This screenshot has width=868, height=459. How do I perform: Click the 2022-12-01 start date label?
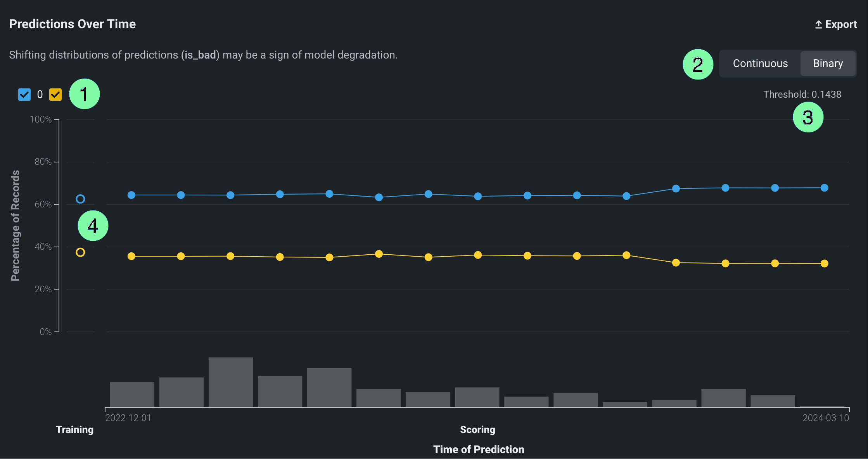click(x=128, y=418)
